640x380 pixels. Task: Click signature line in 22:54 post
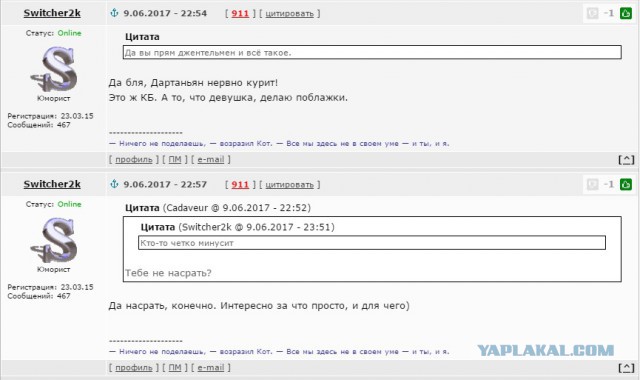point(279,144)
